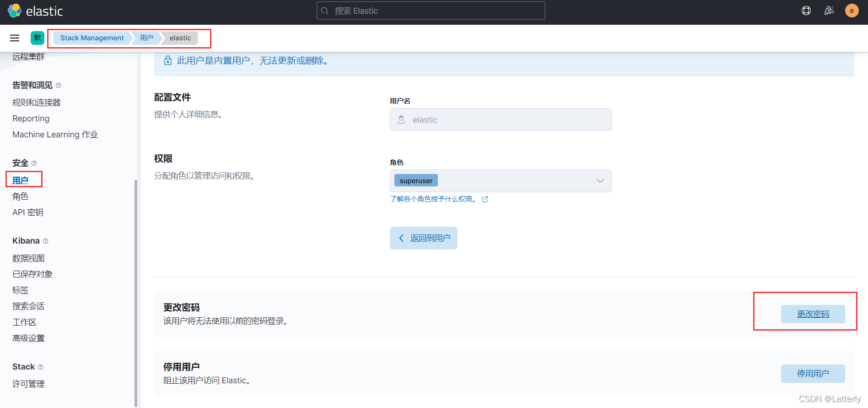Click the info icon next to 安全
The height and width of the screenshot is (408, 868).
(34, 163)
